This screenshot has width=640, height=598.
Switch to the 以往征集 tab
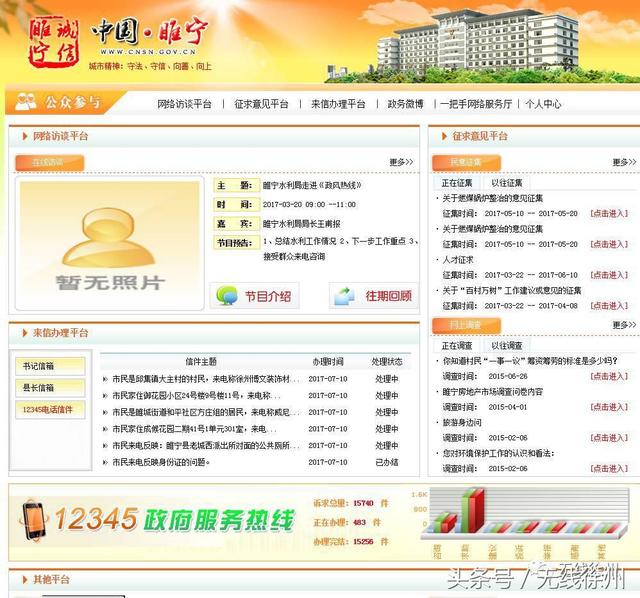[507, 183]
